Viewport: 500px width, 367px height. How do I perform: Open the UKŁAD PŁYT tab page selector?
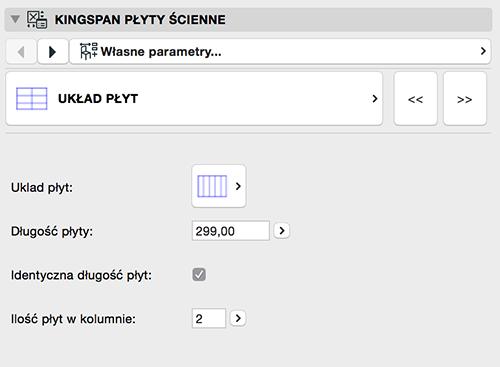(194, 99)
